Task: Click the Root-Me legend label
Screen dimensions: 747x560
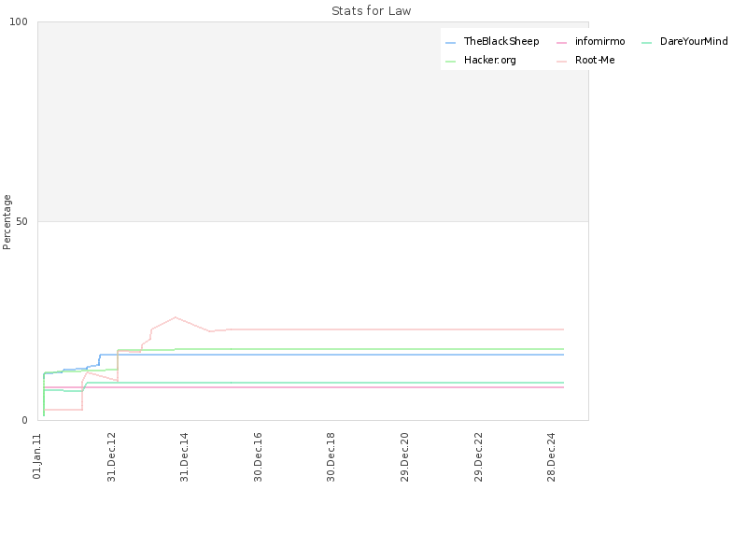Action: coord(595,60)
